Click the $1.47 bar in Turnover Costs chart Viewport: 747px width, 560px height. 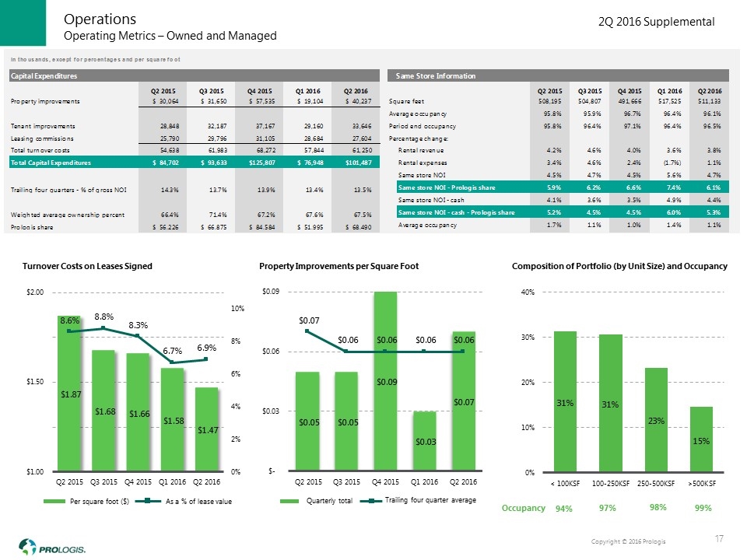click(206, 429)
